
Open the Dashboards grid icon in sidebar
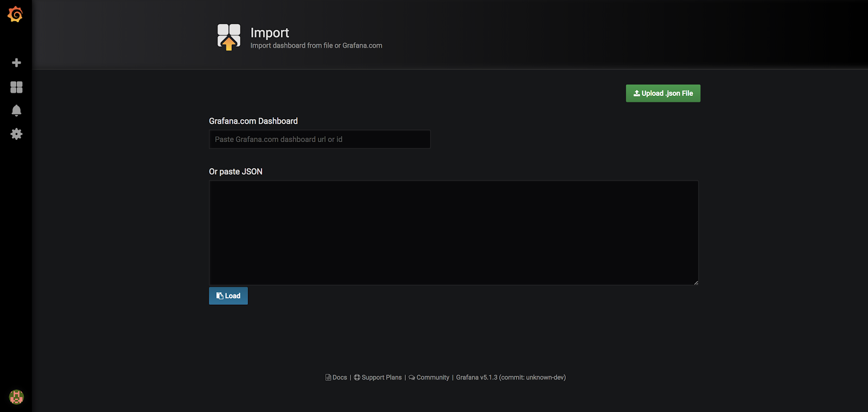click(x=16, y=87)
